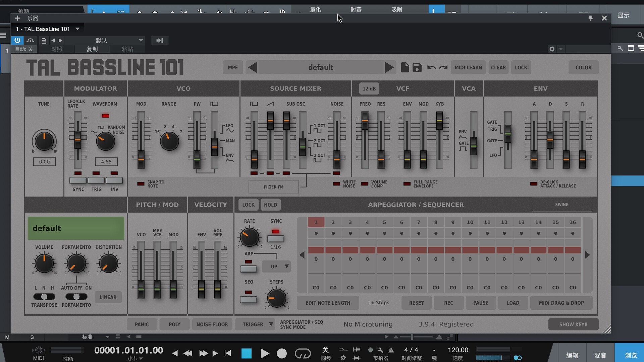Expand the TAL BassLine 101 instrument selector
The width and height of the screenshot is (644, 362).
tap(77, 29)
